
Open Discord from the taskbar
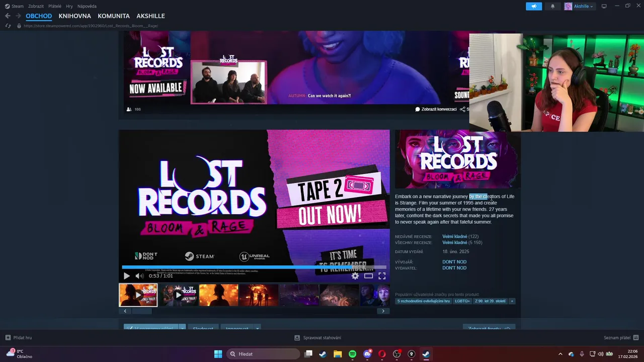(x=367, y=354)
